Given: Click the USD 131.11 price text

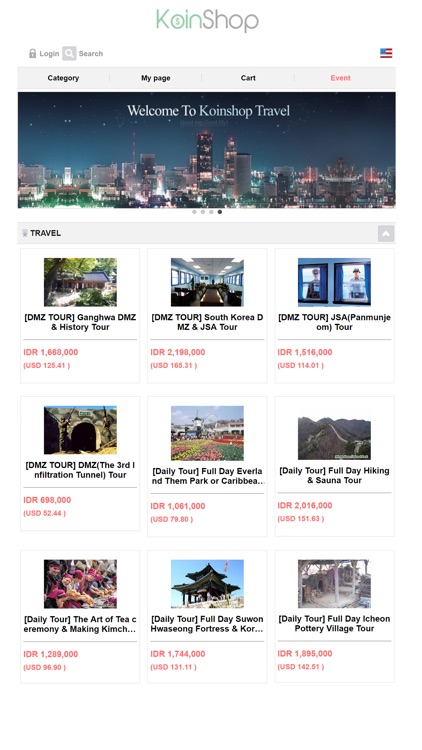Looking at the screenshot, I should click(x=174, y=667).
